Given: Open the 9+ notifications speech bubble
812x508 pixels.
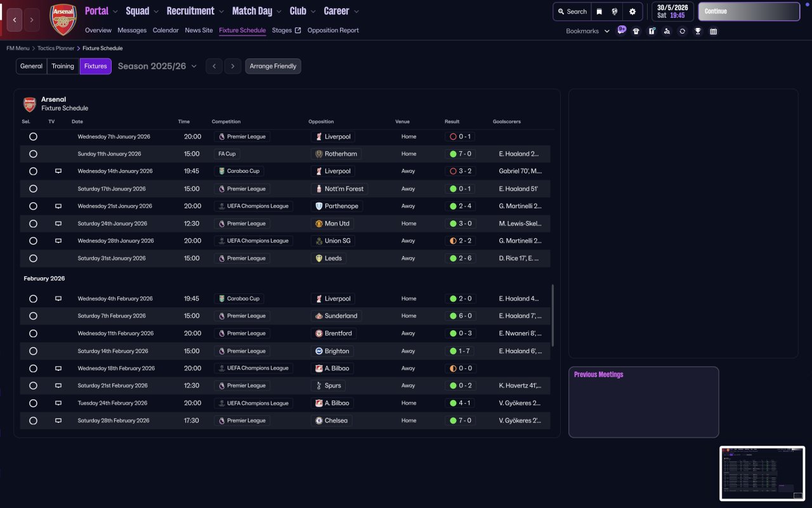Looking at the screenshot, I should (x=621, y=30).
